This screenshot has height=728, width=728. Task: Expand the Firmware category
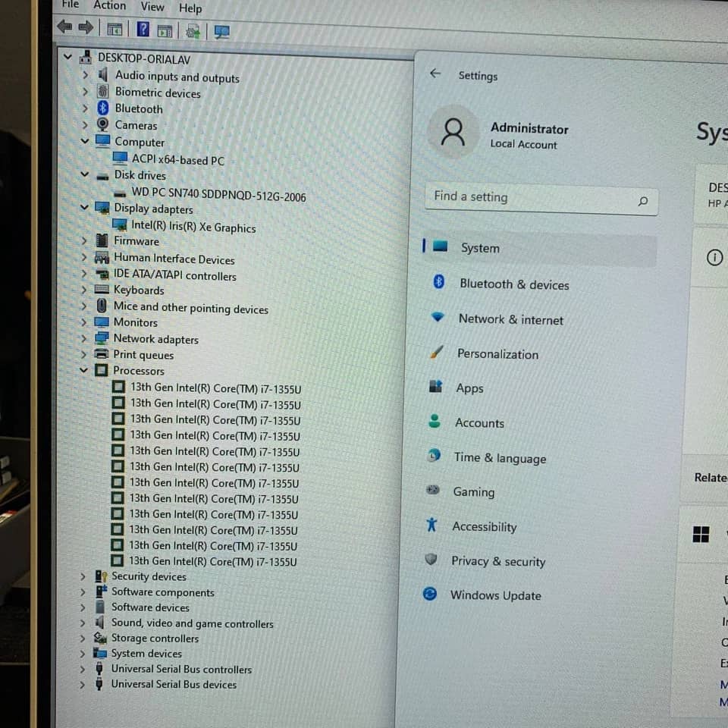pyautogui.click(x=84, y=240)
